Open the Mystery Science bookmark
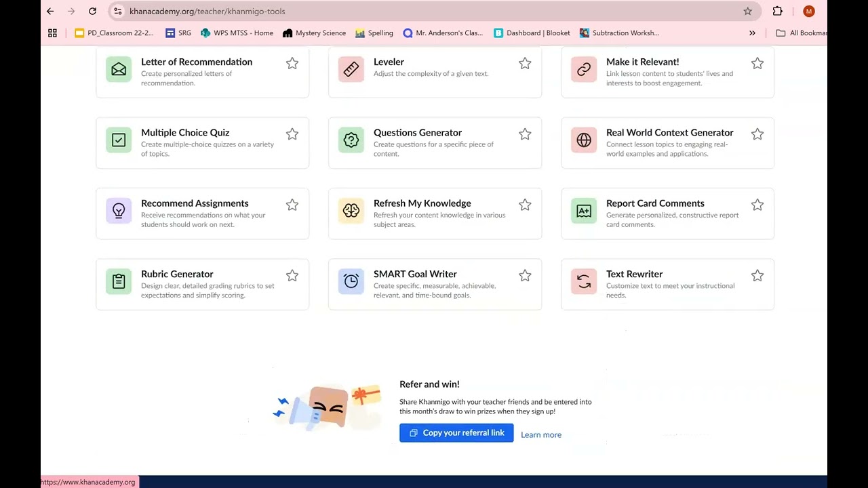868x488 pixels. (x=314, y=33)
